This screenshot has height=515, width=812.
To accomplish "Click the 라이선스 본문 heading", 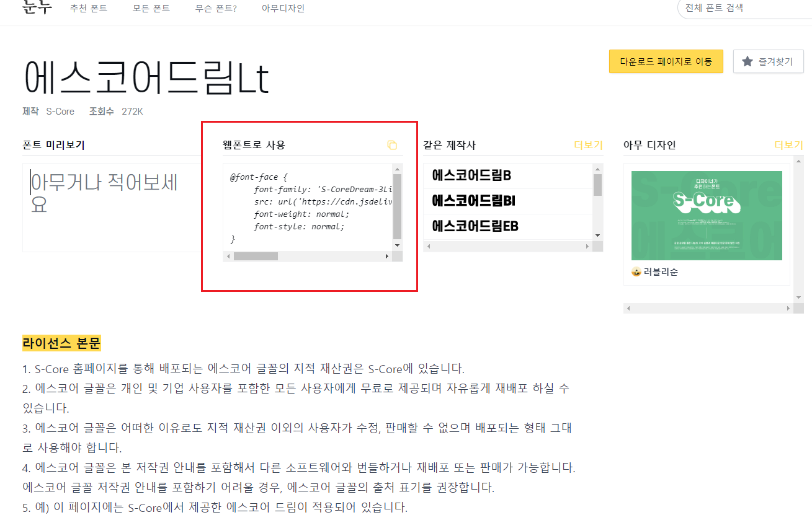I will [61, 343].
